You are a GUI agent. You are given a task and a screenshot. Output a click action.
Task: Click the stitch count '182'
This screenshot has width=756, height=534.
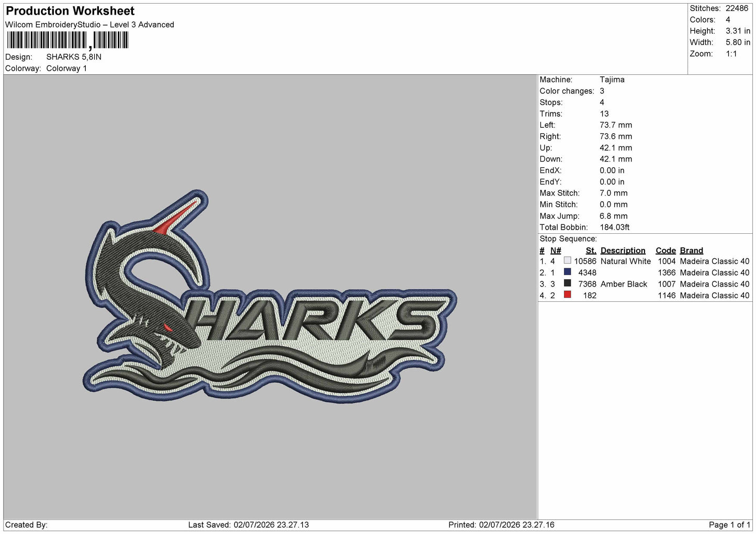click(590, 296)
